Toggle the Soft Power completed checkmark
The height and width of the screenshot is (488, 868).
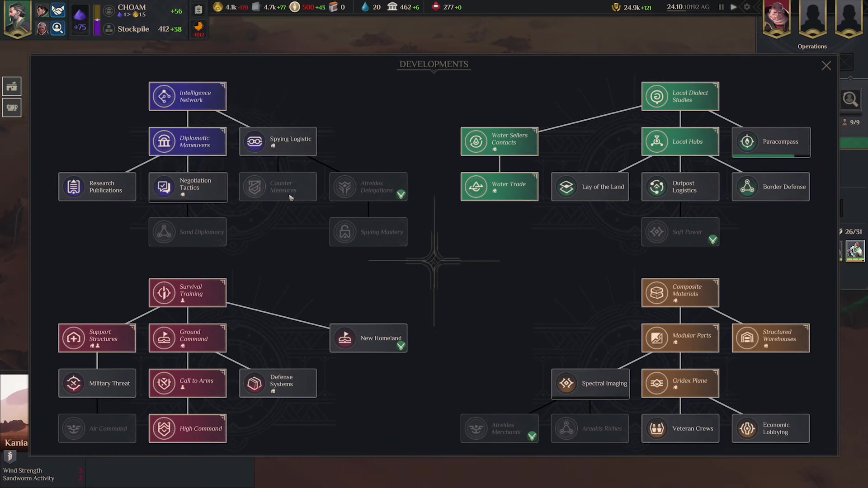pyautogui.click(x=713, y=239)
